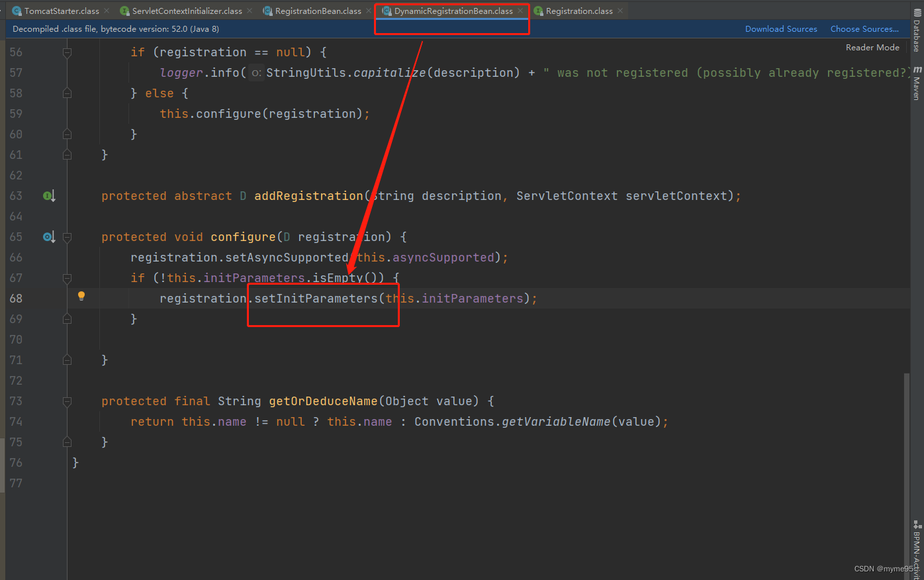Collapse the getOrDeduceName method at line 73
Screen dimensions: 924x580
pos(66,401)
